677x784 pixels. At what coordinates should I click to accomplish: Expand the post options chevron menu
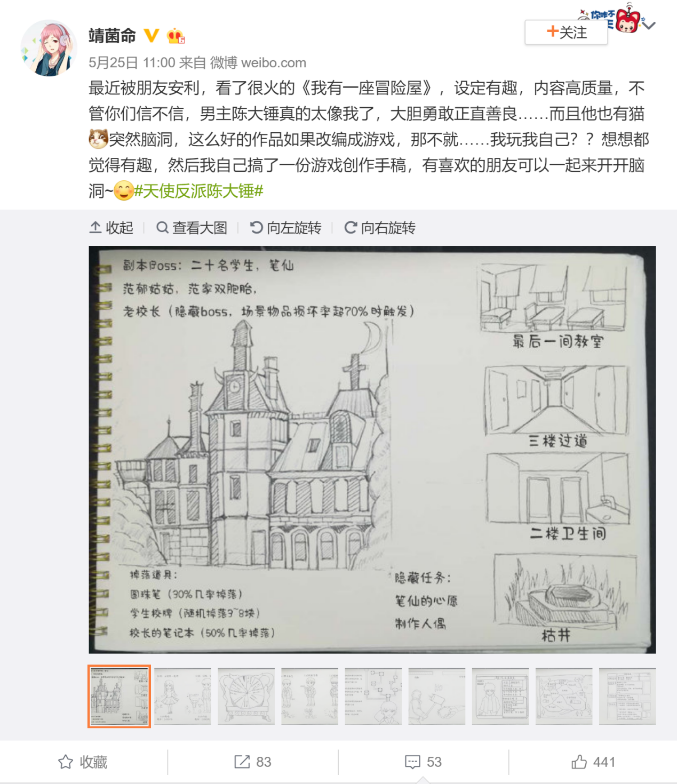[649, 25]
